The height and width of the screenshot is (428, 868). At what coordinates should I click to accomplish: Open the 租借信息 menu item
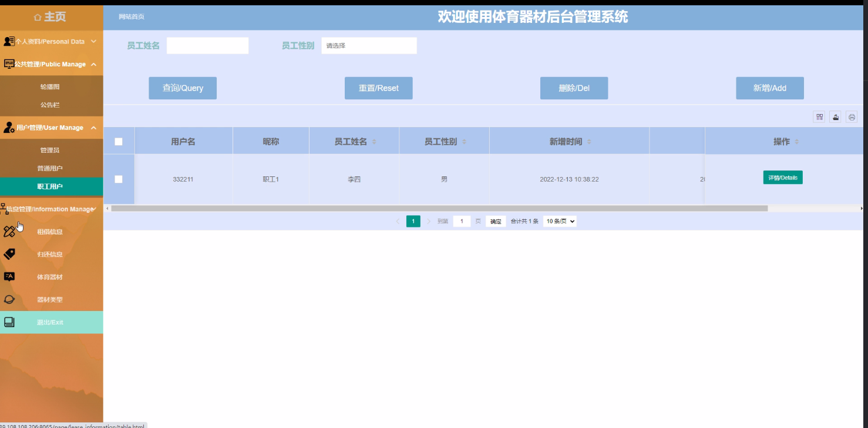[x=50, y=232]
